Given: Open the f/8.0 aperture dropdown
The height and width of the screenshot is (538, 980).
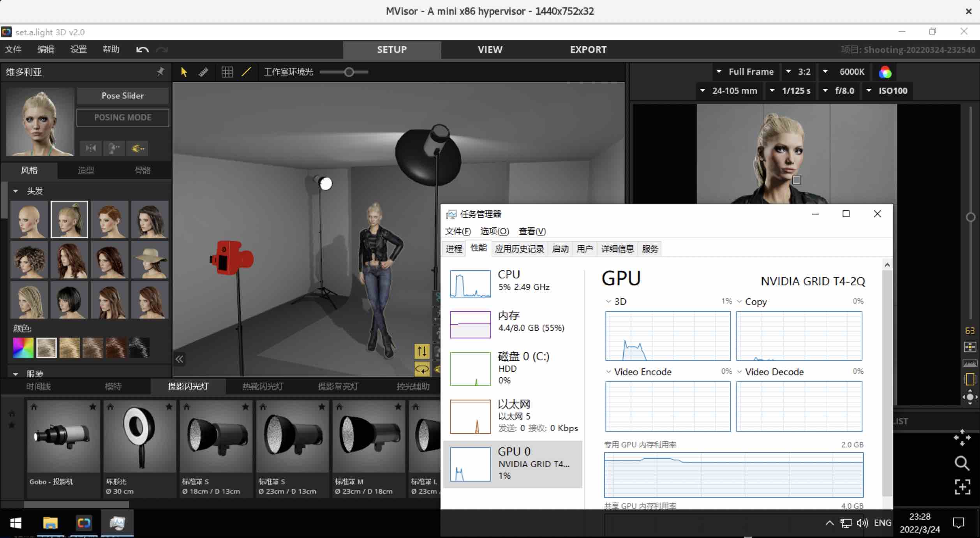Looking at the screenshot, I should point(838,91).
